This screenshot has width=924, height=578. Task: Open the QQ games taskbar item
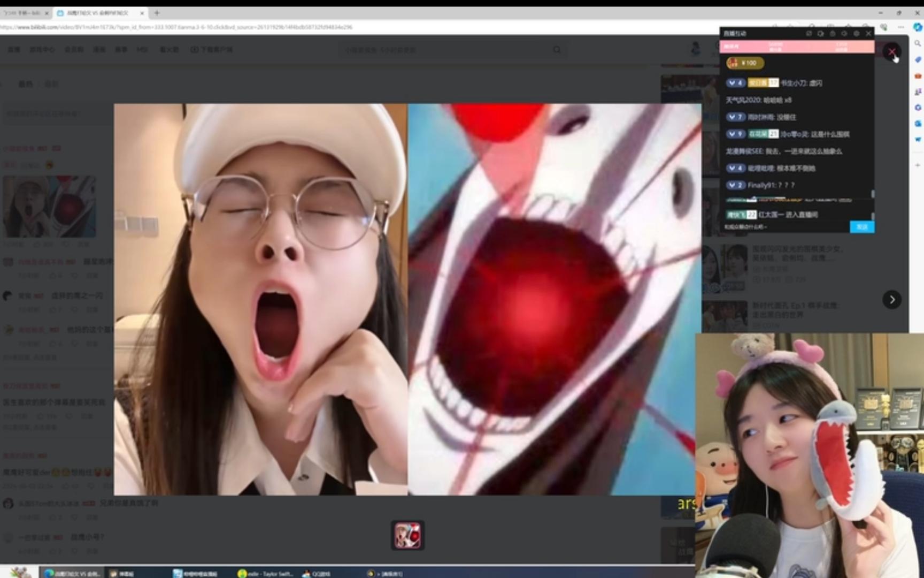[x=317, y=573]
